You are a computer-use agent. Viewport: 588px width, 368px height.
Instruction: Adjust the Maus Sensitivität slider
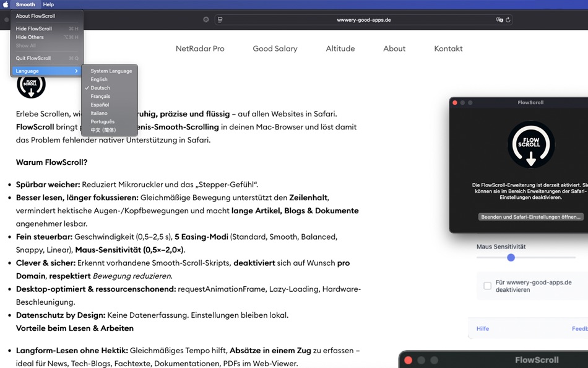[x=510, y=258]
